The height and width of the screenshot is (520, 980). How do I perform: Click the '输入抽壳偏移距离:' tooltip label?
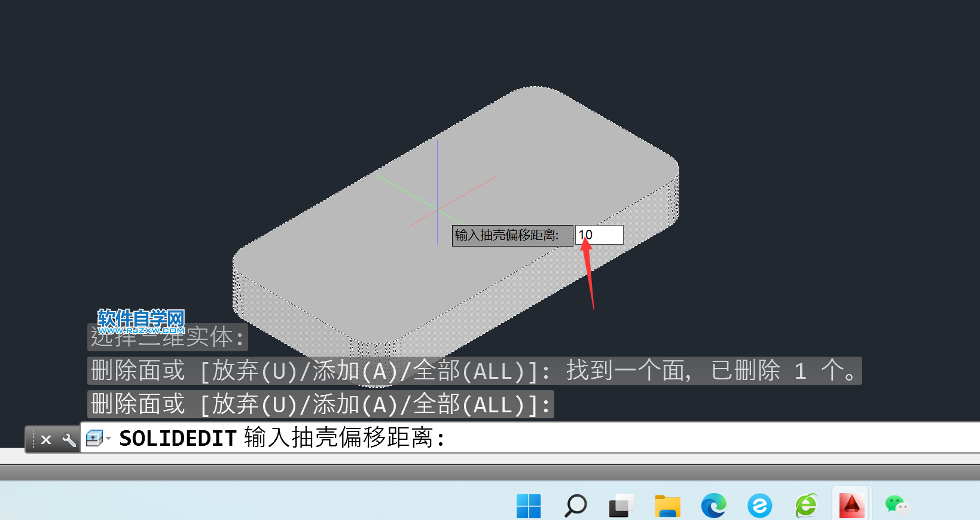pos(512,235)
